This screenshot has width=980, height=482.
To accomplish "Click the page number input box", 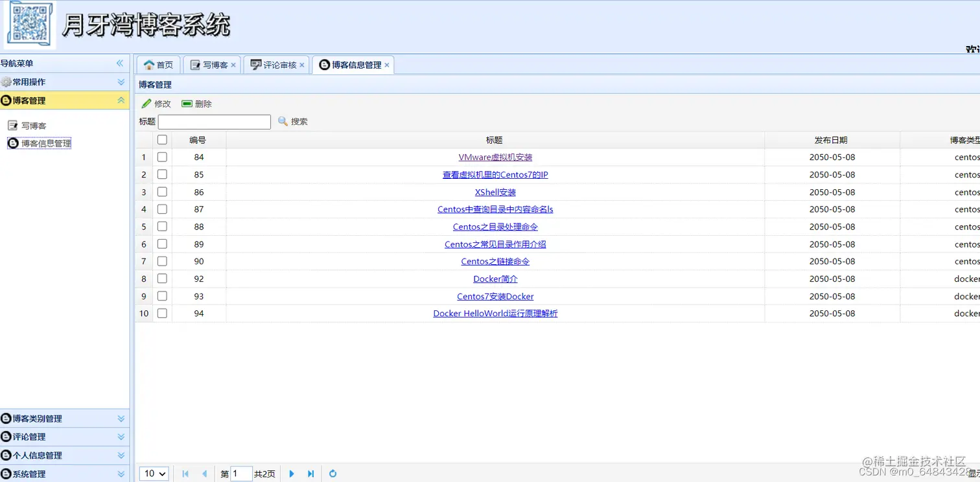I will point(241,474).
